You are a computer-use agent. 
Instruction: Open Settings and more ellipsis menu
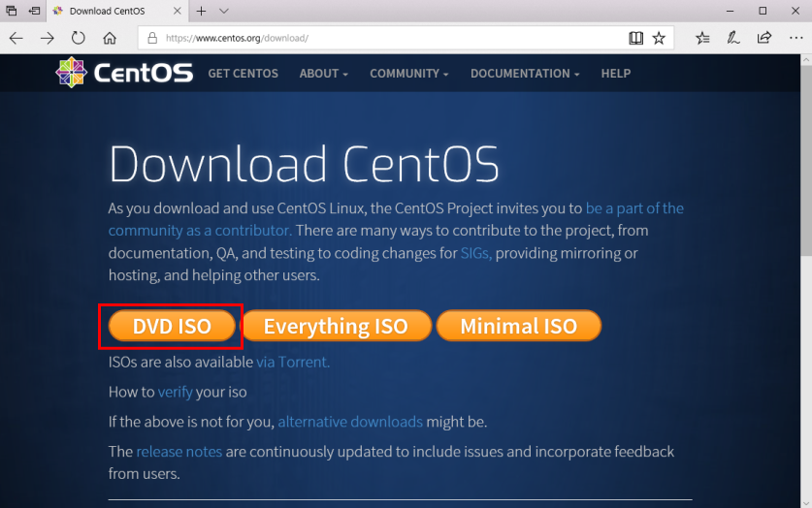click(796, 38)
